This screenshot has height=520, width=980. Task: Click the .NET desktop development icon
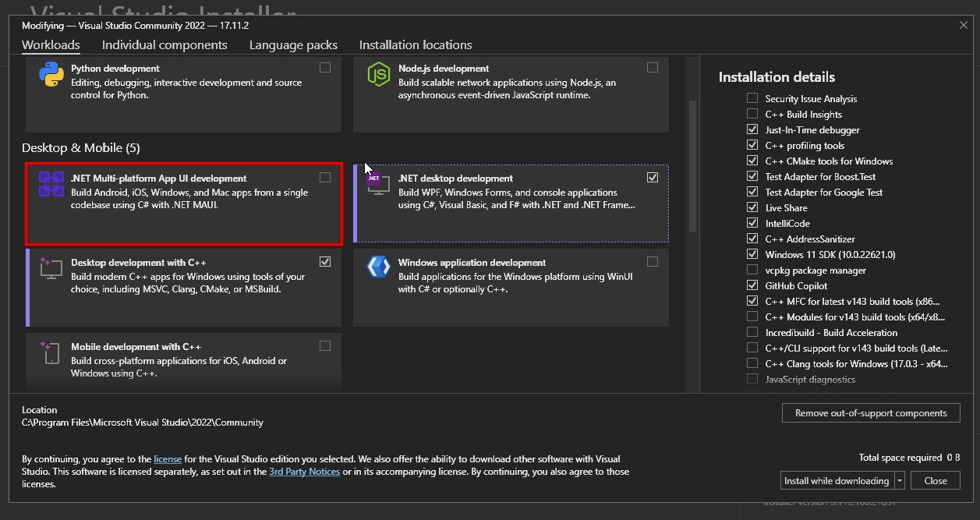click(379, 184)
